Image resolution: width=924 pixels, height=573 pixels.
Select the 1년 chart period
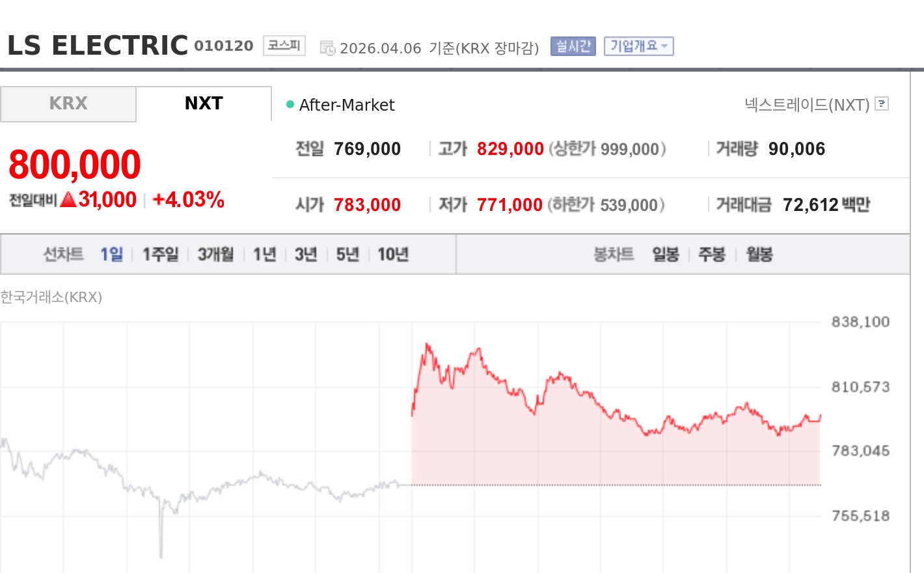click(x=264, y=255)
